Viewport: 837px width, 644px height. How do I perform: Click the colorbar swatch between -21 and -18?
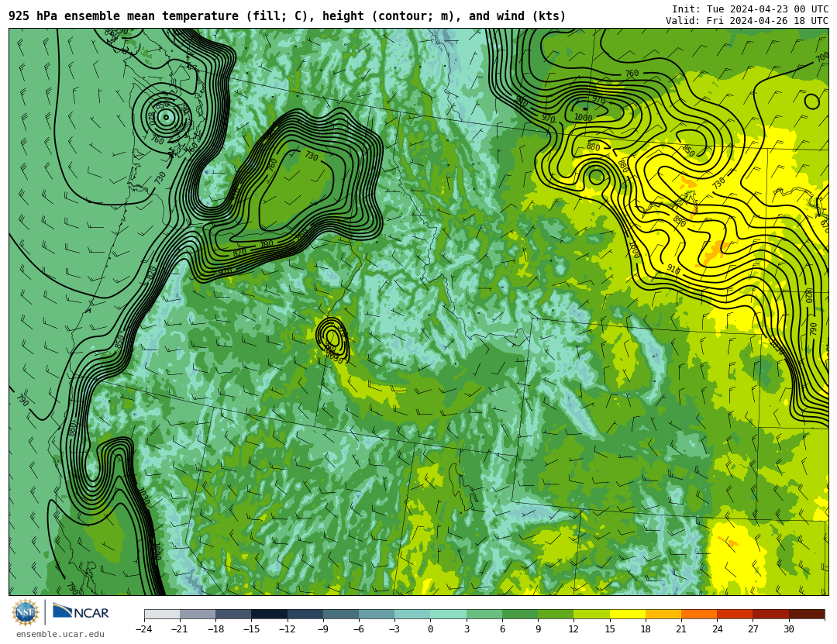(x=198, y=614)
